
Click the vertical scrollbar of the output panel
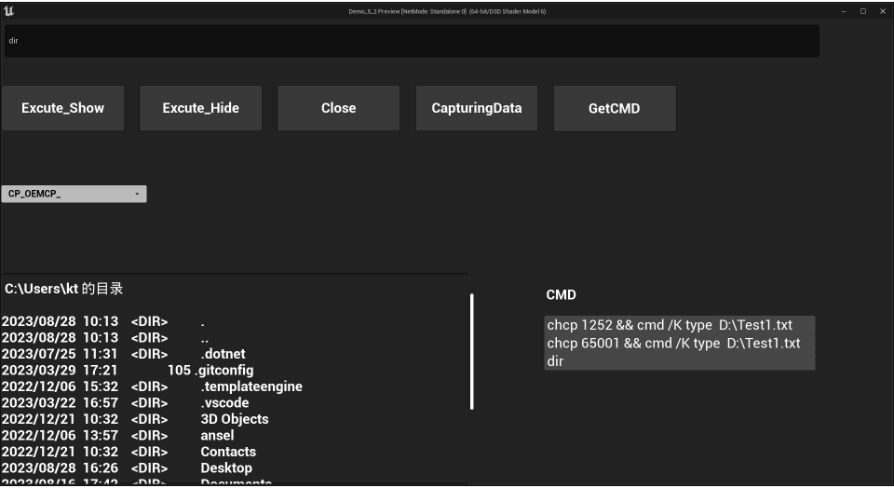[472, 351]
